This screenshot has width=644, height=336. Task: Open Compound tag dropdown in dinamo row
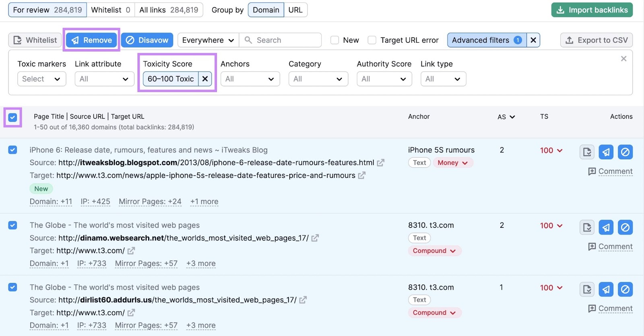tap(434, 251)
